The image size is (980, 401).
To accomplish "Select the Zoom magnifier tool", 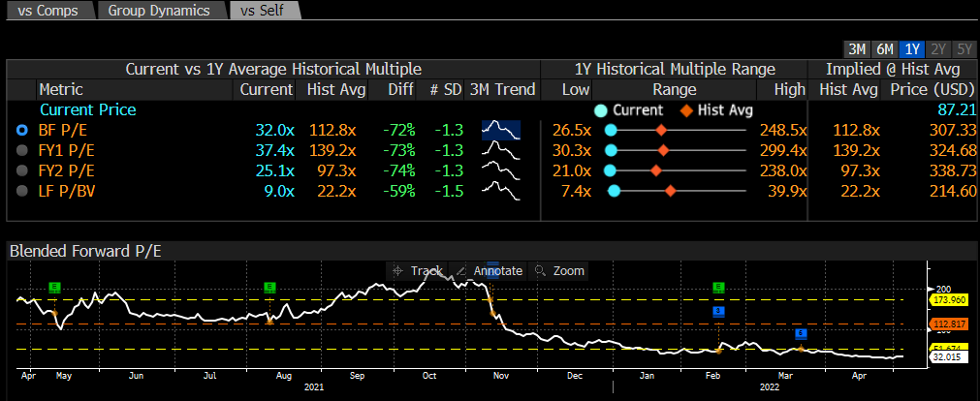I will [560, 271].
